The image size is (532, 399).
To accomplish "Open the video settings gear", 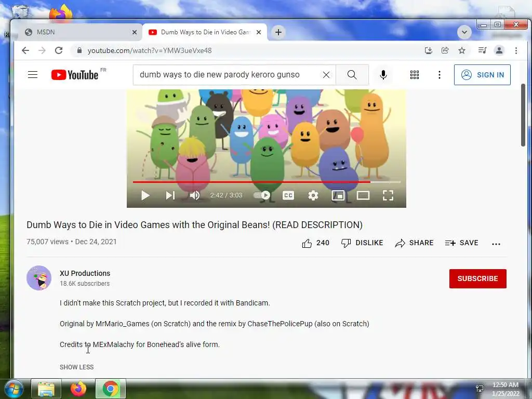I will point(313,195).
